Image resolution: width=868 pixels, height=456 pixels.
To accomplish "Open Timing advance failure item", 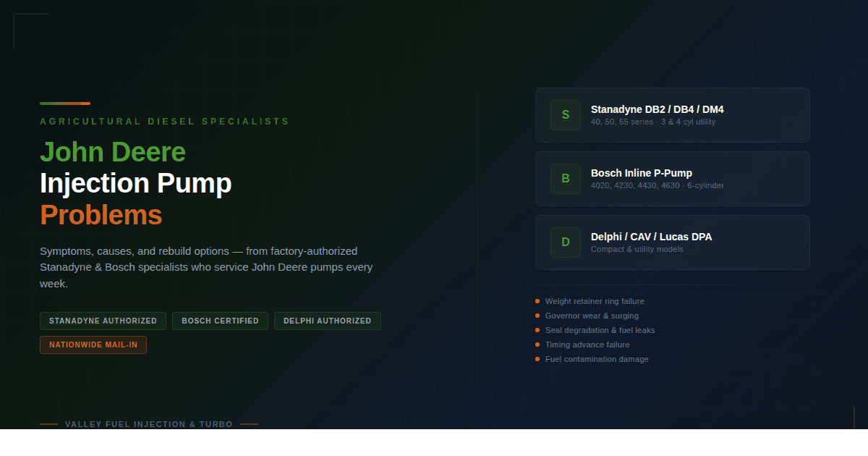I will click(x=587, y=345).
